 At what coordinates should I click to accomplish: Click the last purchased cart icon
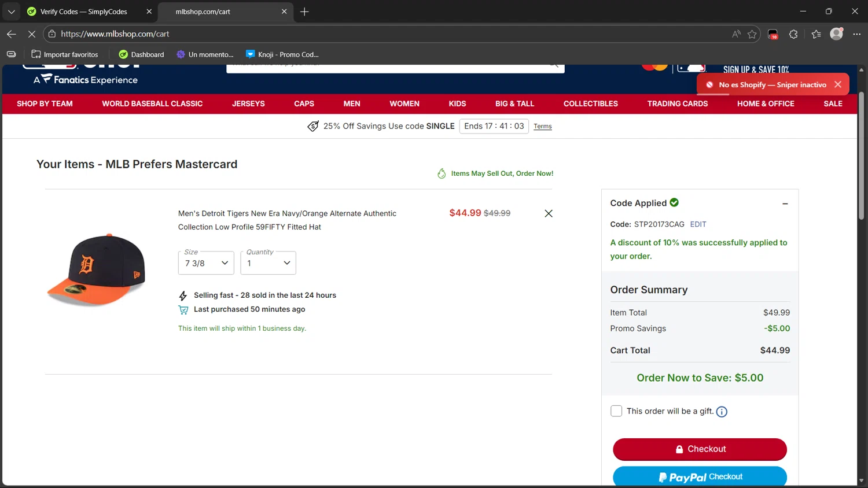(x=183, y=310)
